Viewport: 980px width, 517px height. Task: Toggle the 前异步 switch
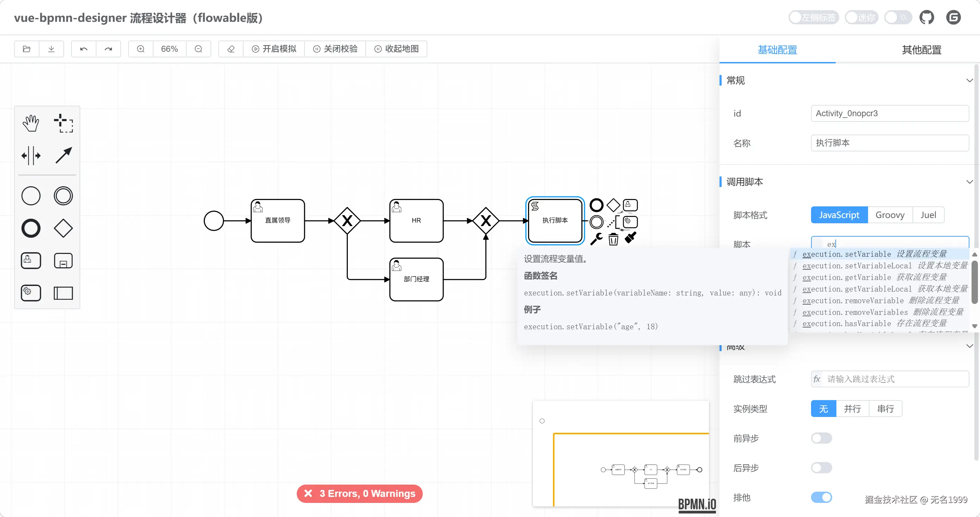pos(821,438)
